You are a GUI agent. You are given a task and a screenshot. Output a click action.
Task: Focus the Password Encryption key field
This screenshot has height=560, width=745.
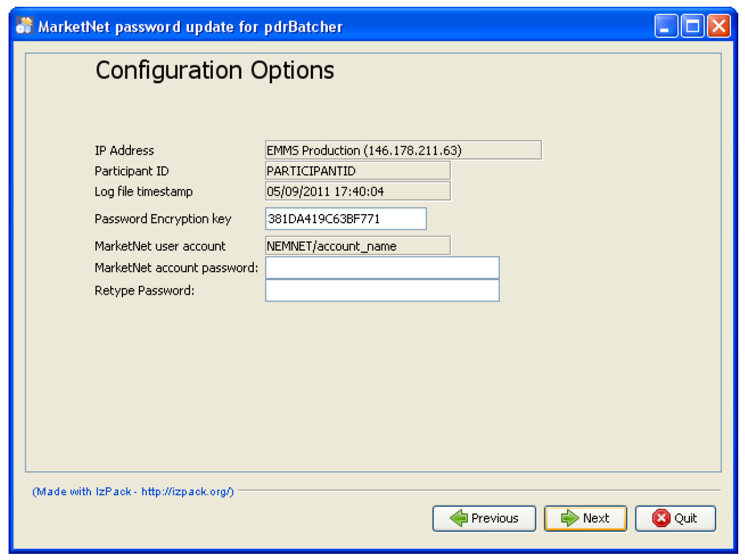tap(346, 219)
